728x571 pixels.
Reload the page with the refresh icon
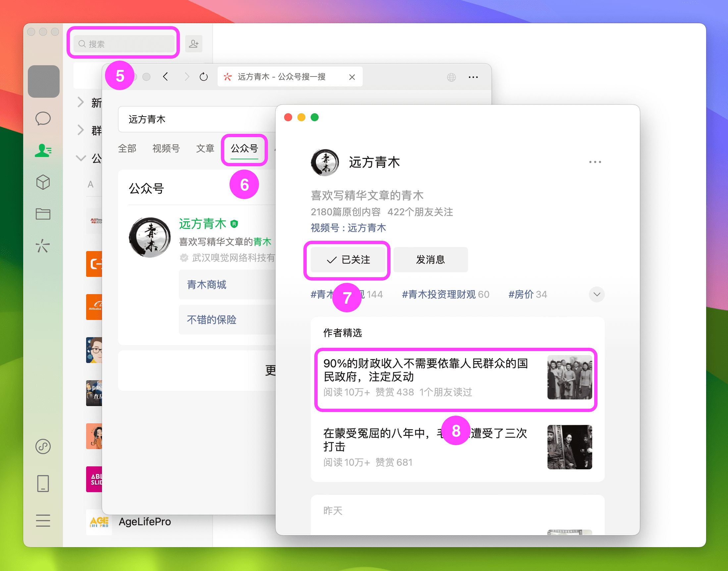coord(204,76)
